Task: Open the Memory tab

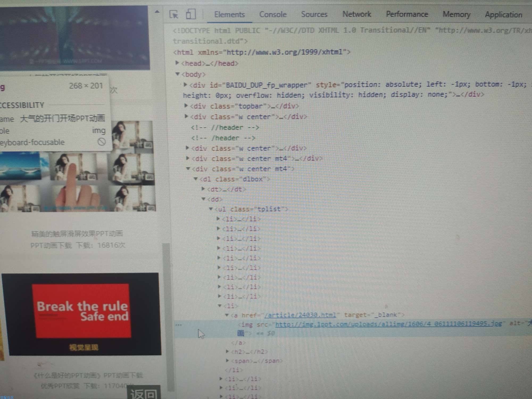Action: pyautogui.click(x=456, y=14)
